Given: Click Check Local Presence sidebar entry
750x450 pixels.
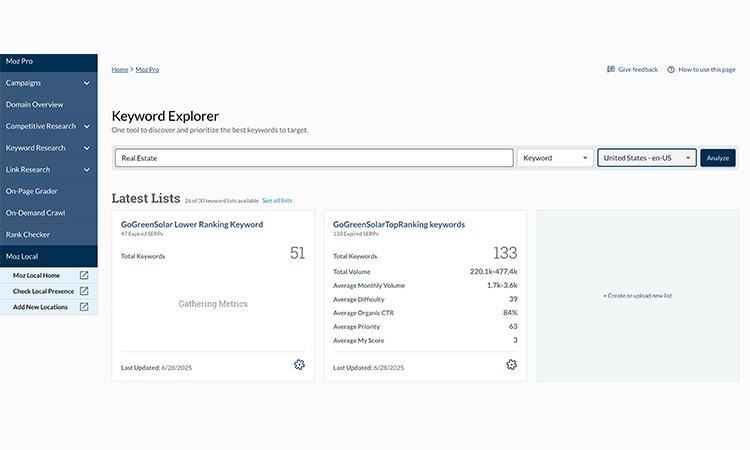Looking at the screenshot, I should coord(49,291).
